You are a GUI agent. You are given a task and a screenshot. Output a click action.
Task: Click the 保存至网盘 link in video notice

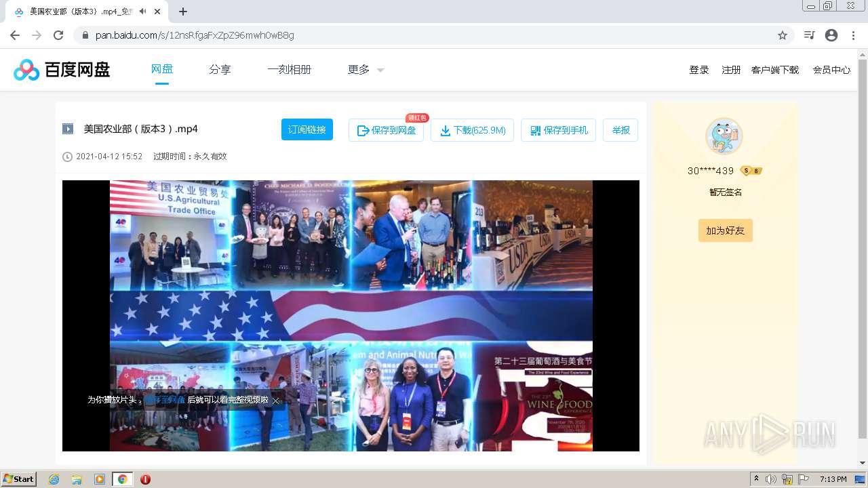point(165,400)
